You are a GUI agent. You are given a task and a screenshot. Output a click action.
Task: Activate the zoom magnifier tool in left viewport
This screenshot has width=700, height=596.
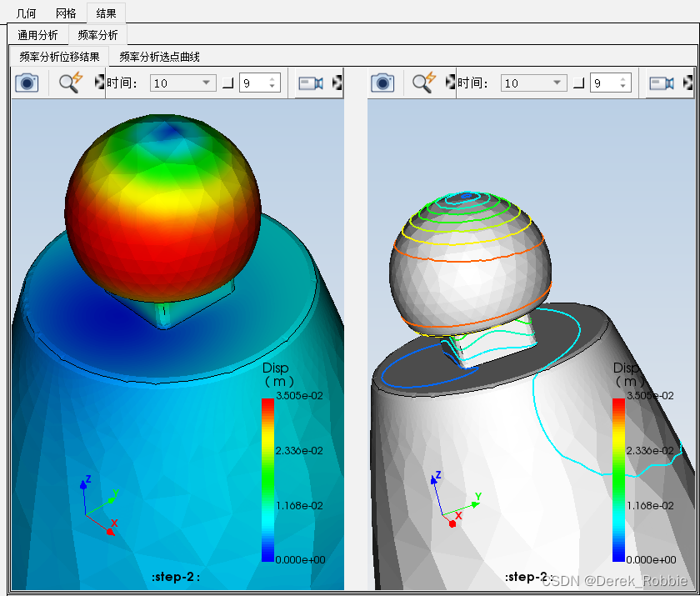71,83
